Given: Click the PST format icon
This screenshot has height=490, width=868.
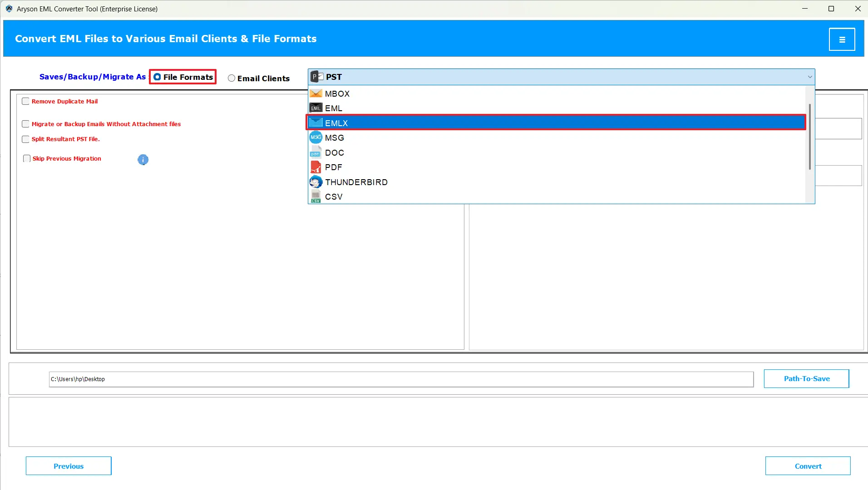Looking at the screenshot, I should (x=316, y=77).
